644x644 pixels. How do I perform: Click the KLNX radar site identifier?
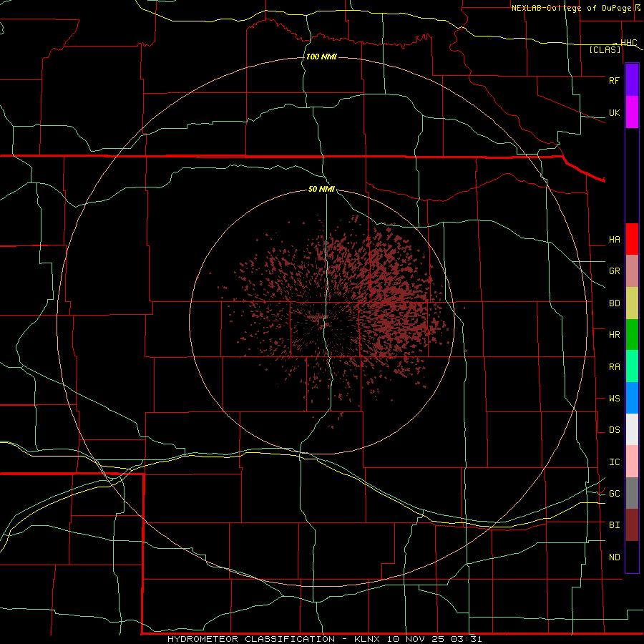pos(367,639)
